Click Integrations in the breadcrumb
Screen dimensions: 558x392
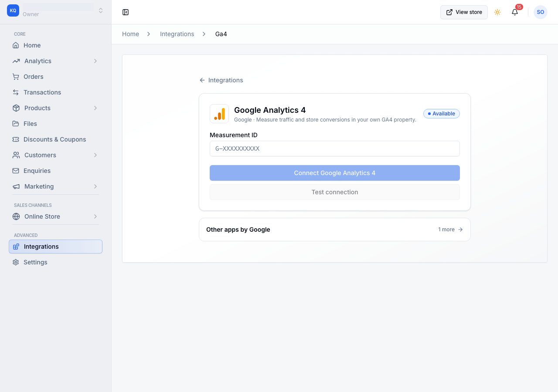177,34
